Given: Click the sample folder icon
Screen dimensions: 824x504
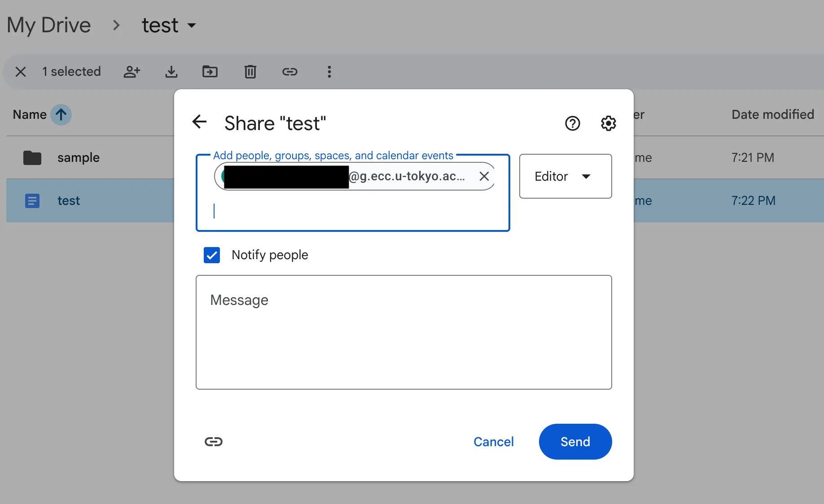Looking at the screenshot, I should click(32, 158).
